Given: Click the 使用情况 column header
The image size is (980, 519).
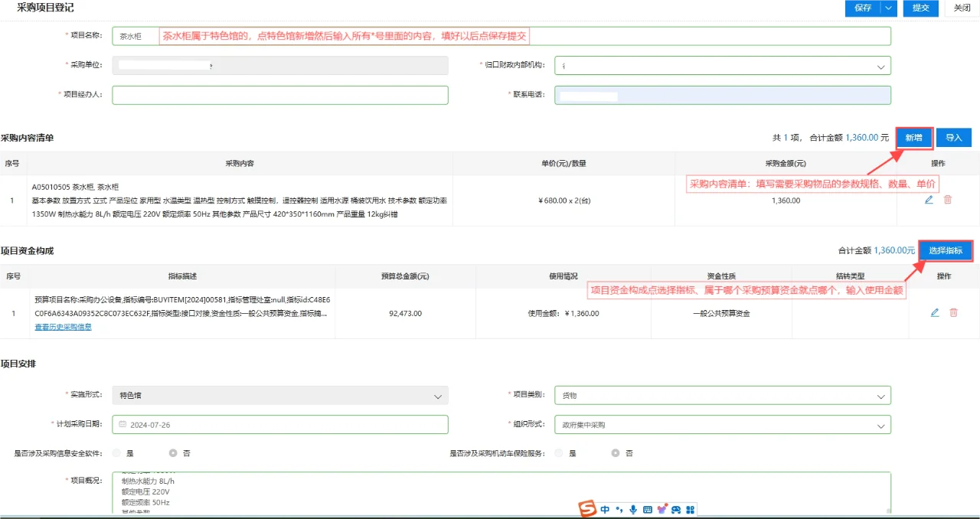Looking at the screenshot, I should [563, 276].
